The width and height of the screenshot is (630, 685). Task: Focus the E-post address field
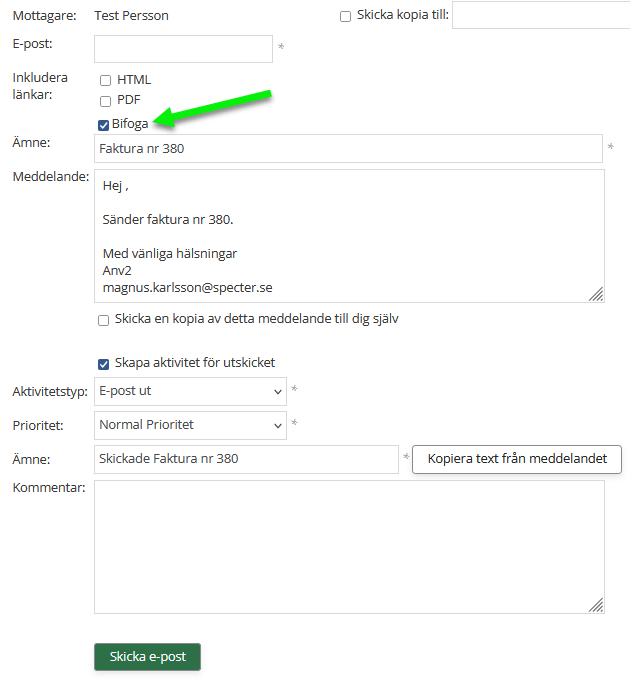pyautogui.click(x=183, y=49)
